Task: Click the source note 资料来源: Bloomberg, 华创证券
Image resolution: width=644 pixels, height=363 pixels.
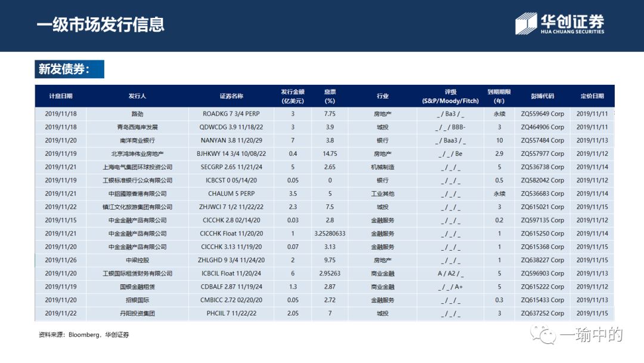Action: [x=84, y=334]
